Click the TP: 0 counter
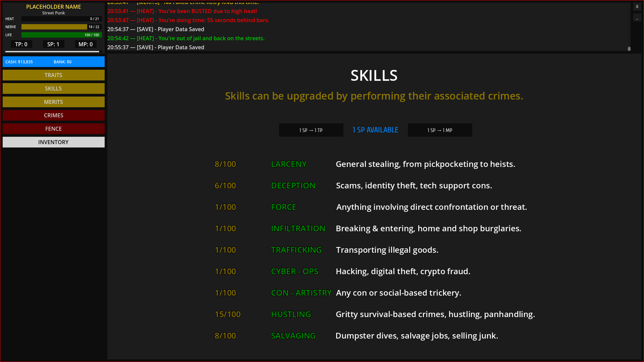This screenshot has height=362, width=644. pos(21,44)
